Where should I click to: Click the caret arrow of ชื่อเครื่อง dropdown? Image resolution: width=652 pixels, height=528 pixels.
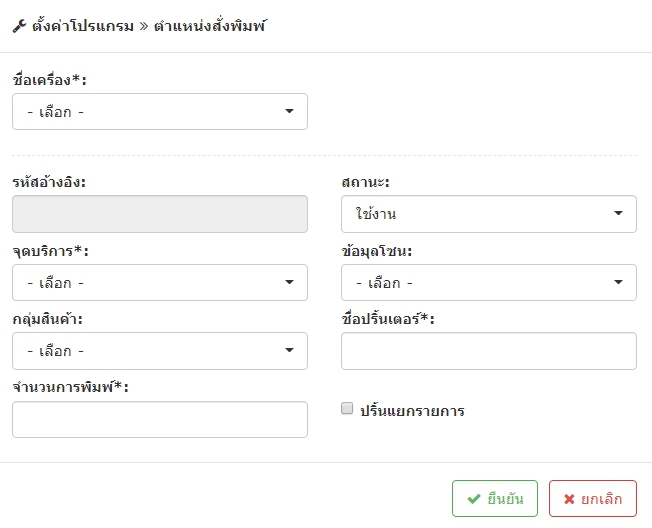coord(289,111)
